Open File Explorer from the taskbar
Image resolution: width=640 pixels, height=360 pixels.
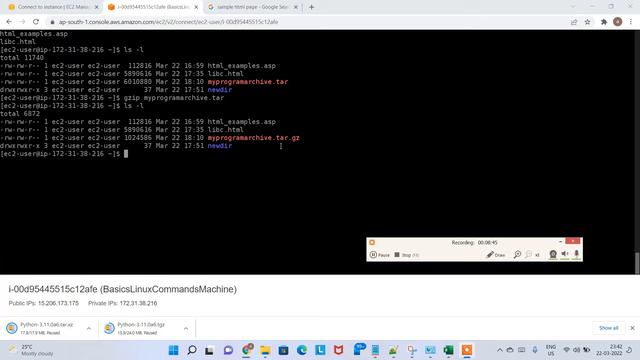(265, 350)
